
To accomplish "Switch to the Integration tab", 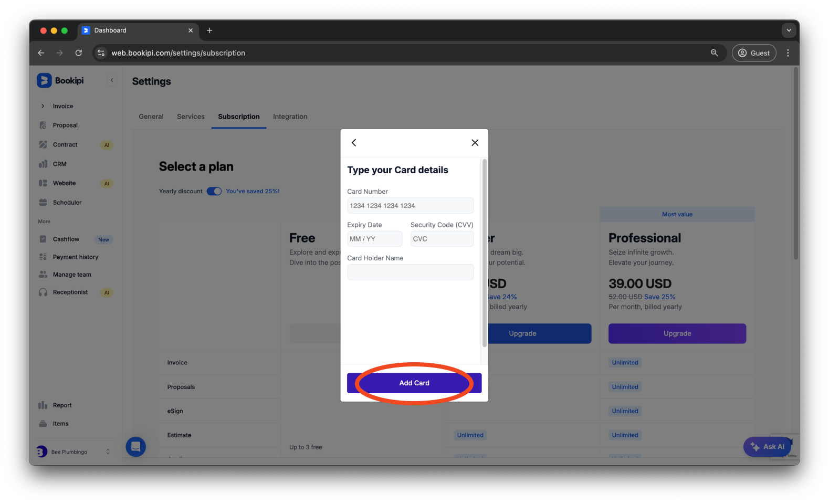I will pyautogui.click(x=290, y=117).
